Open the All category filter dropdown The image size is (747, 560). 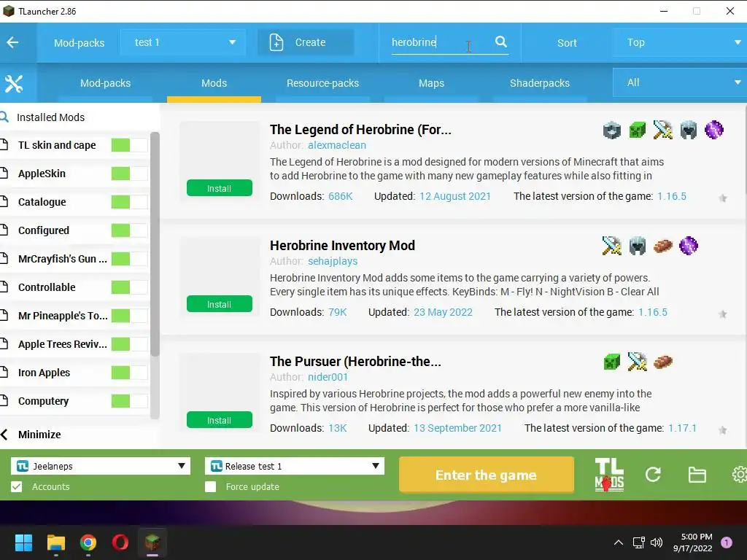(679, 82)
